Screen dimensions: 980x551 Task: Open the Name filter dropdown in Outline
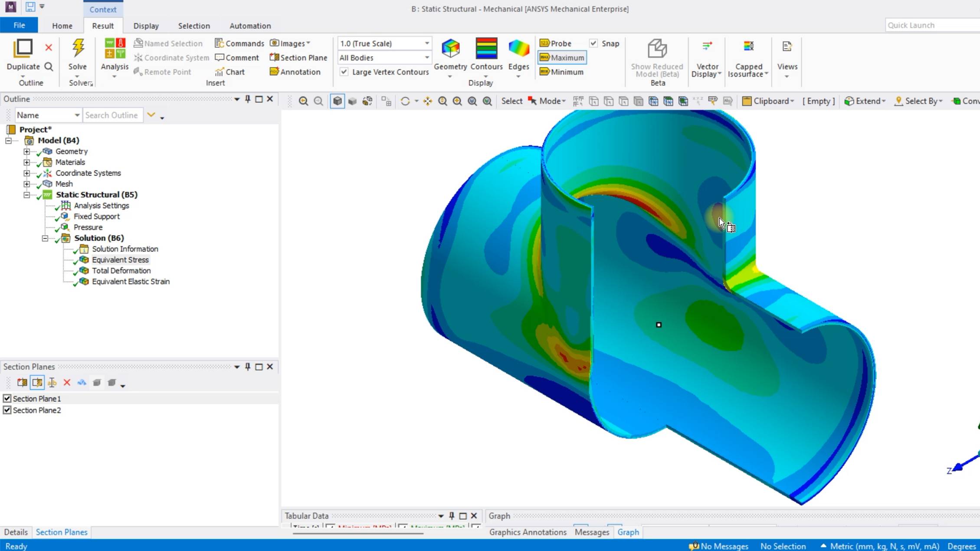tap(48, 115)
